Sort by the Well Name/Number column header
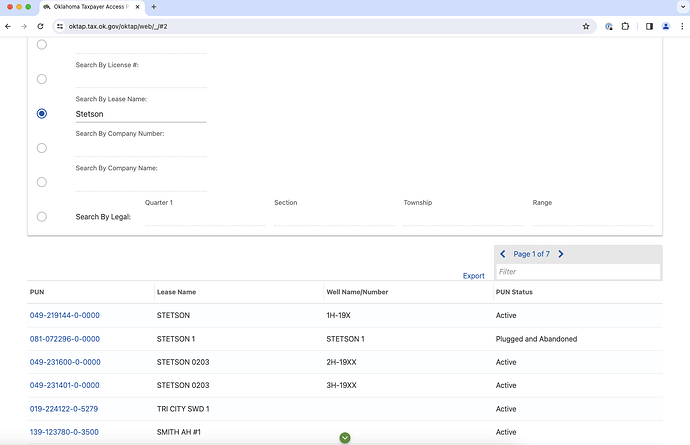This screenshot has width=690, height=445. point(357,292)
